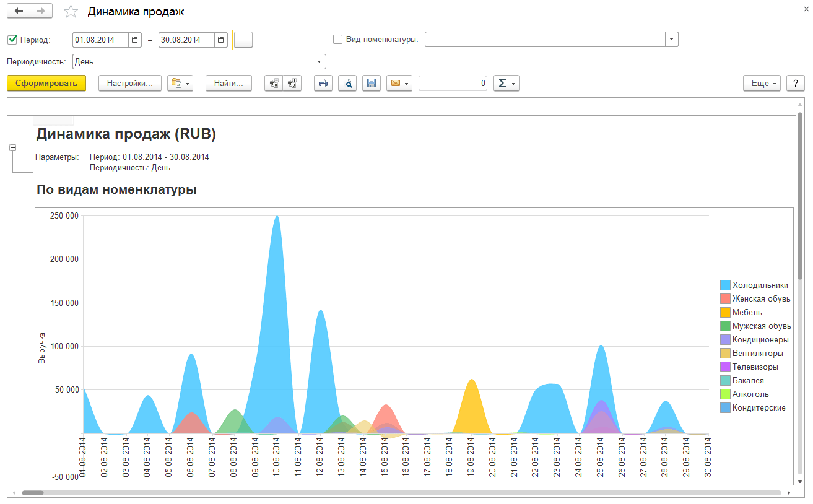Screen dimensions: 813x504
Task: Open calendar for start date 01.08.2014
Action: [135, 40]
